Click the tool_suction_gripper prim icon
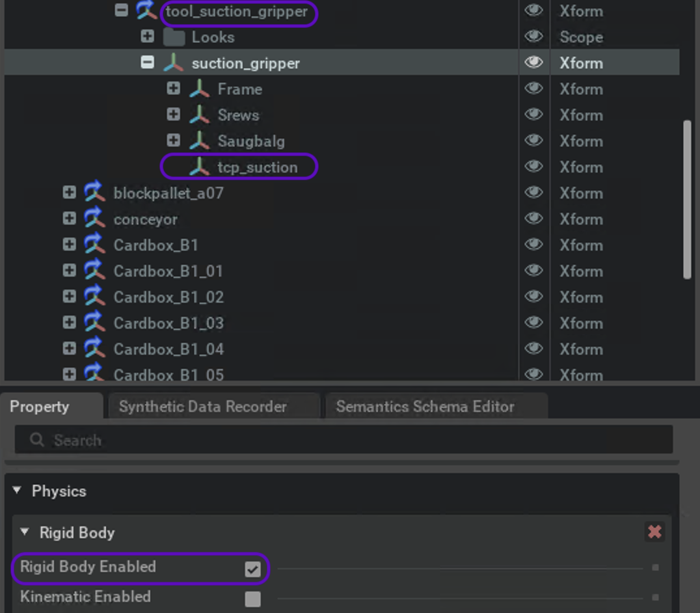The height and width of the screenshot is (613, 700). pyautogui.click(x=146, y=11)
